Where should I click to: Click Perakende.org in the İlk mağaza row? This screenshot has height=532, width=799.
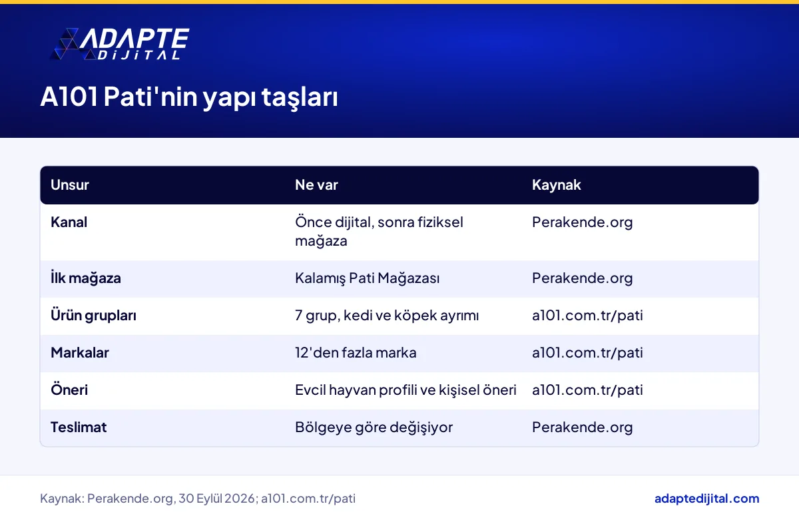pos(583,278)
